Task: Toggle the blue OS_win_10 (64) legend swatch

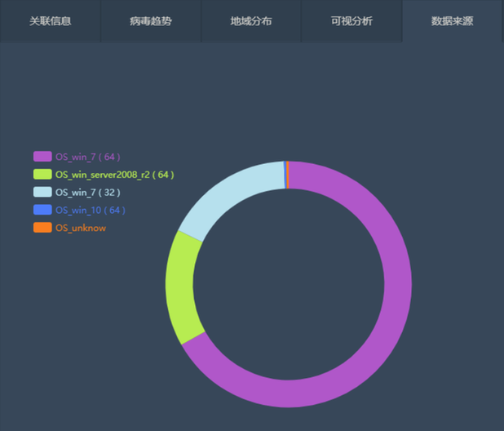Action: tap(42, 210)
